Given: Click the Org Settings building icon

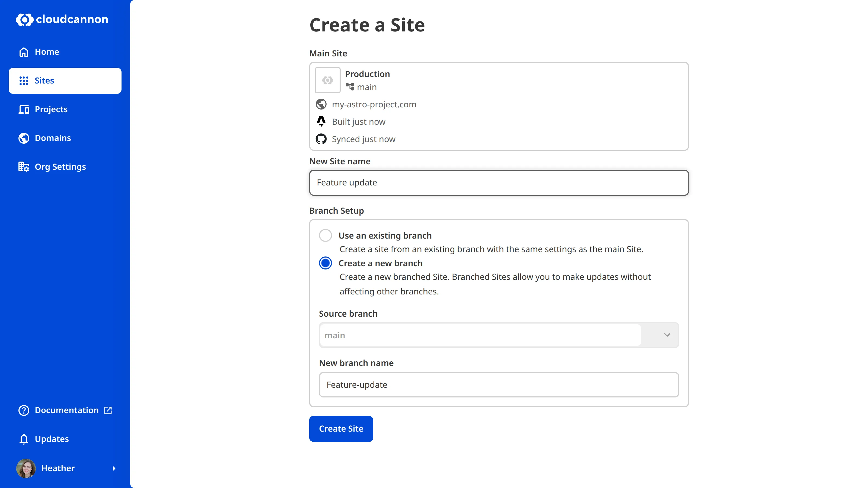Looking at the screenshot, I should [x=24, y=167].
